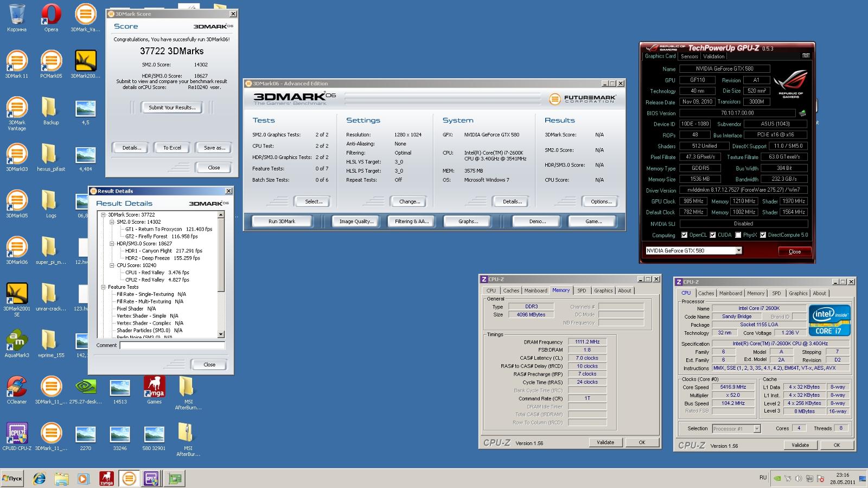Click the BIOS save chip icon in GPU-Z

[802, 113]
